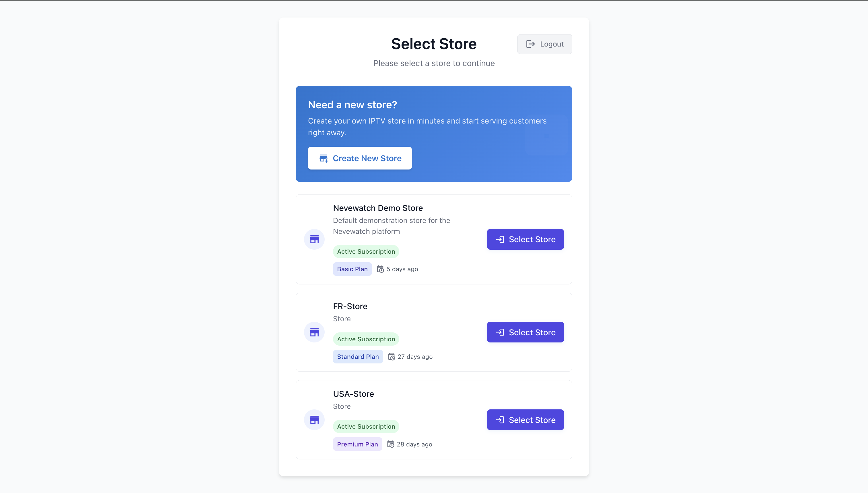Click the calendar icon next to 28 days ago

tap(390, 444)
